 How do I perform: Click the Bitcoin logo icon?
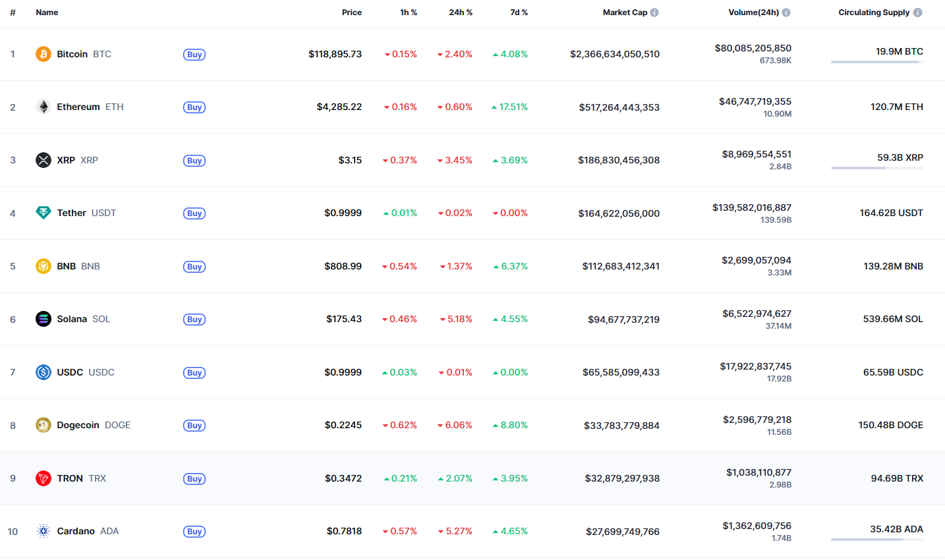43,54
